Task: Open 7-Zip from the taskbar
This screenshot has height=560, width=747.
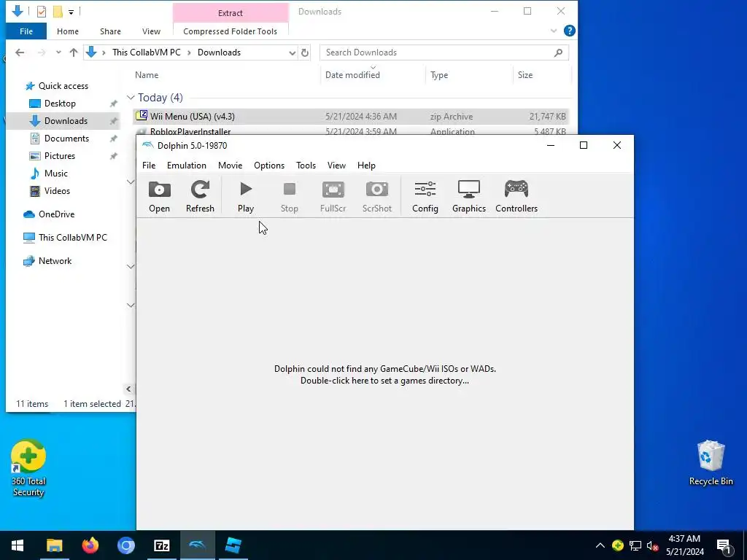Action: (x=161, y=545)
